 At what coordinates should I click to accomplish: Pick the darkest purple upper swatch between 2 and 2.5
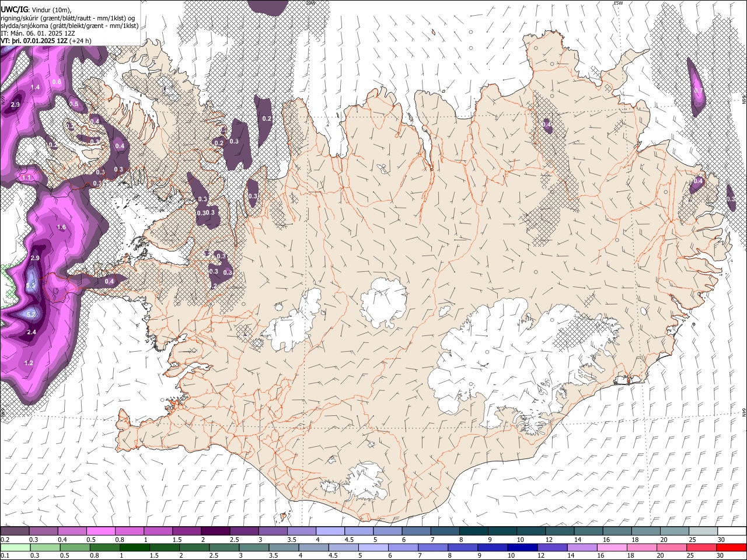click(215, 531)
